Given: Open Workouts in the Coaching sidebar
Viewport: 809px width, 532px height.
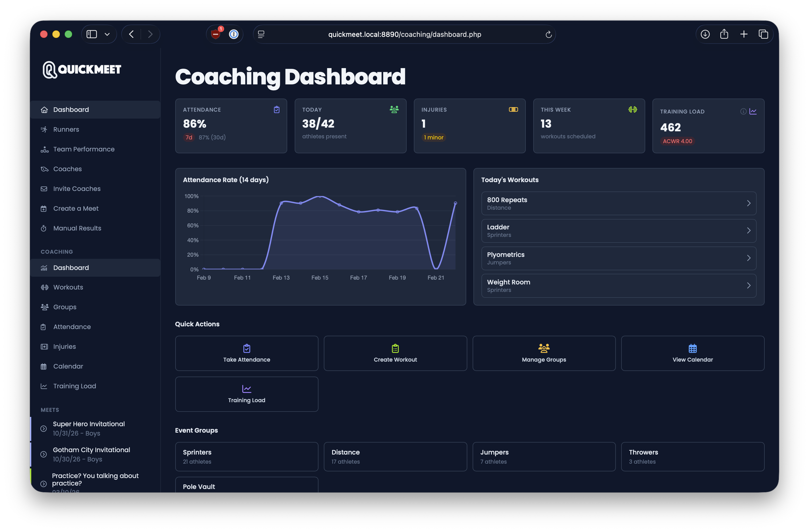Looking at the screenshot, I should [x=68, y=287].
